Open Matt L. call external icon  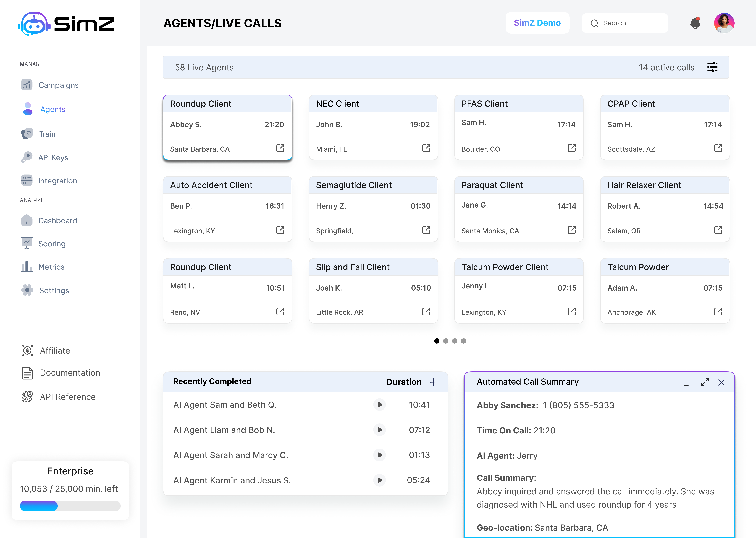[280, 311]
